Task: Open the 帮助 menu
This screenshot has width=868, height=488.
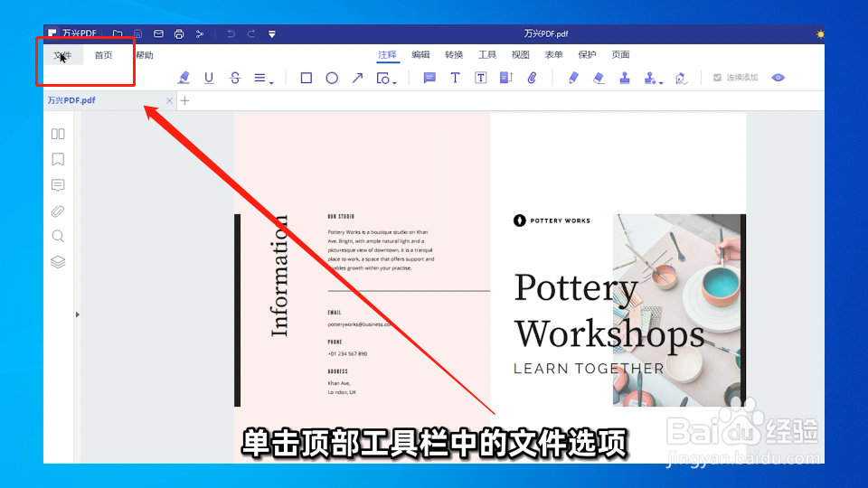Action: tap(145, 55)
